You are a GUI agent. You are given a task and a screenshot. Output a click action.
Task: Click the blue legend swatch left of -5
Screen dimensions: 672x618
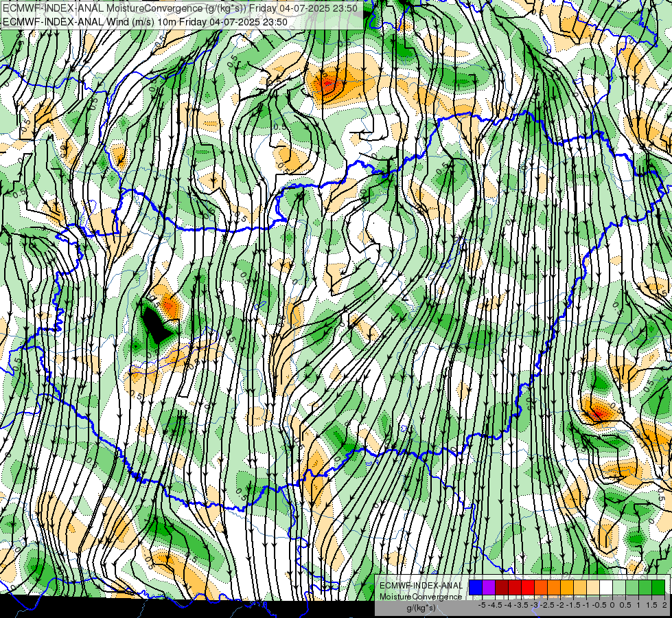476,588
